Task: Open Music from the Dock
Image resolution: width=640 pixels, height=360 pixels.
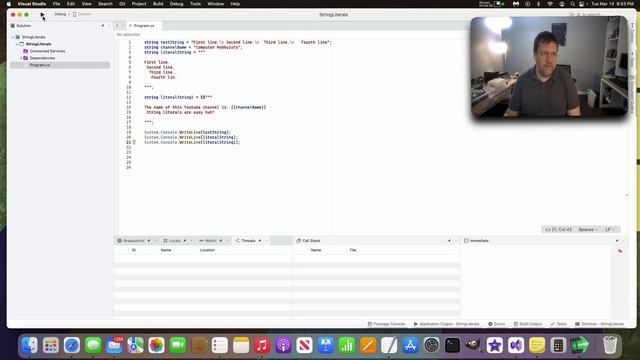Action: coord(262,345)
